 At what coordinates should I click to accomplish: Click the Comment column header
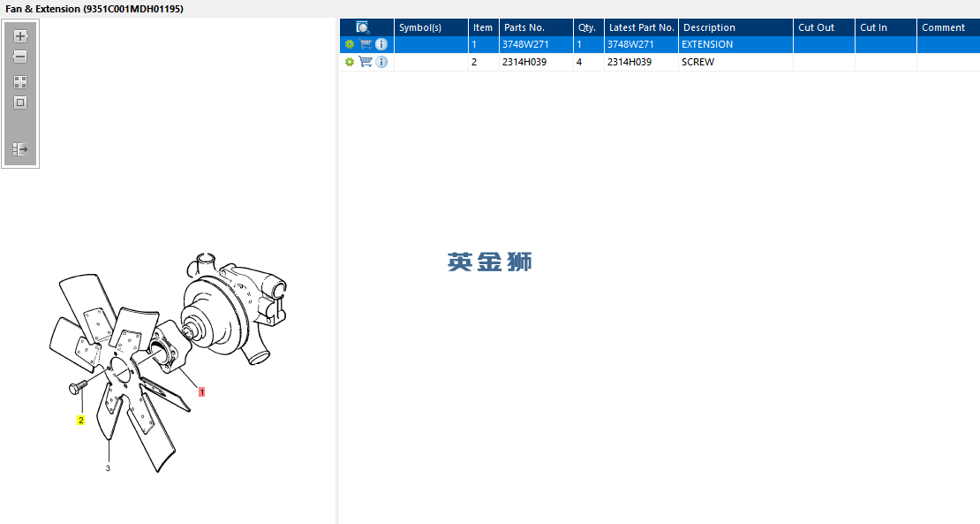click(948, 27)
